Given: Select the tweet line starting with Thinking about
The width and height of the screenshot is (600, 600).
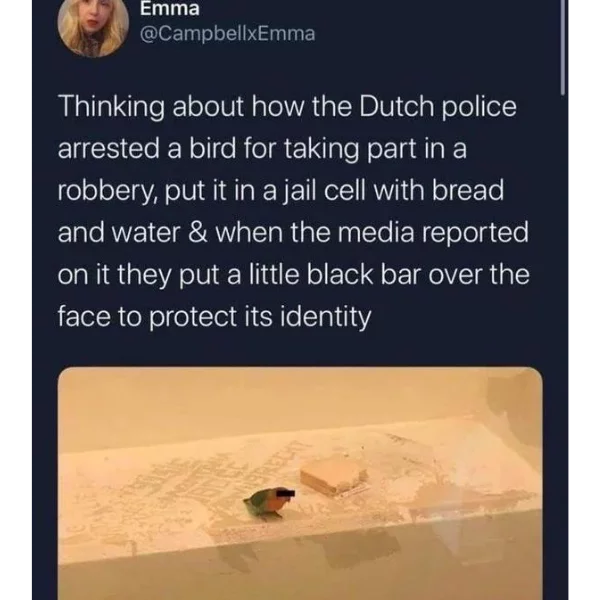Looking at the screenshot, I should [x=287, y=107].
